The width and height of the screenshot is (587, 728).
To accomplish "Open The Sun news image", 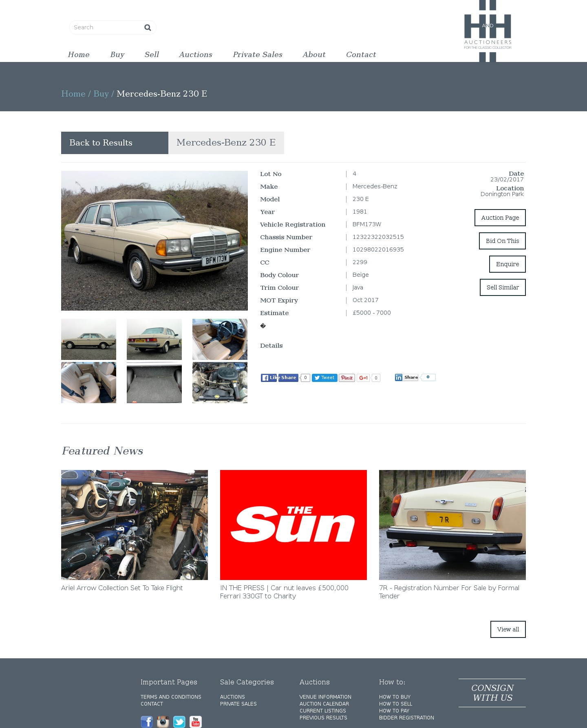I will pos(293,525).
